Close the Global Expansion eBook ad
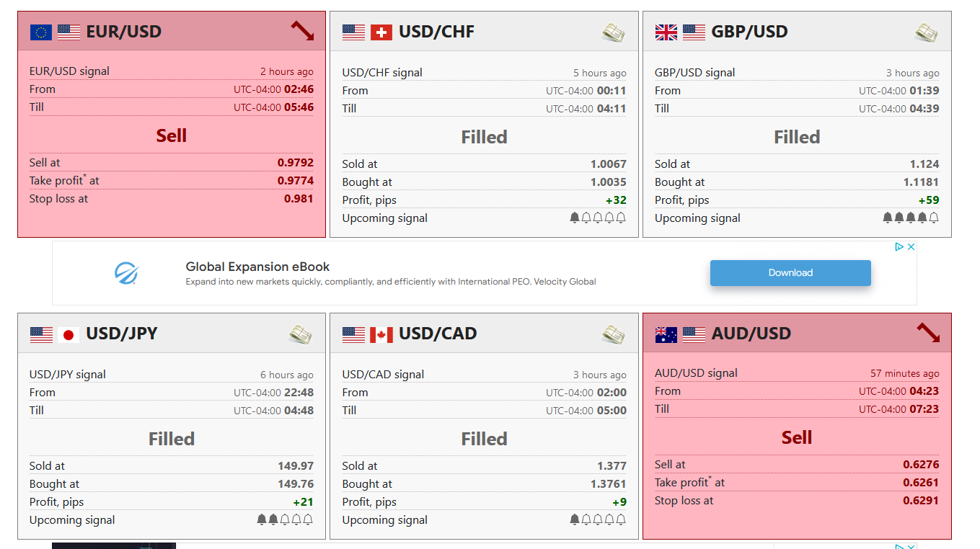The image size is (980, 549). tap(911, 247)
